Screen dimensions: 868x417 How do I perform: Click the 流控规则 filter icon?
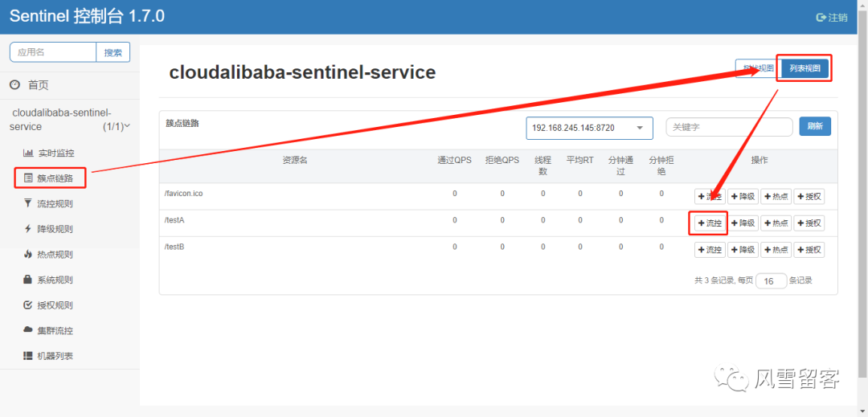[27, 203]
